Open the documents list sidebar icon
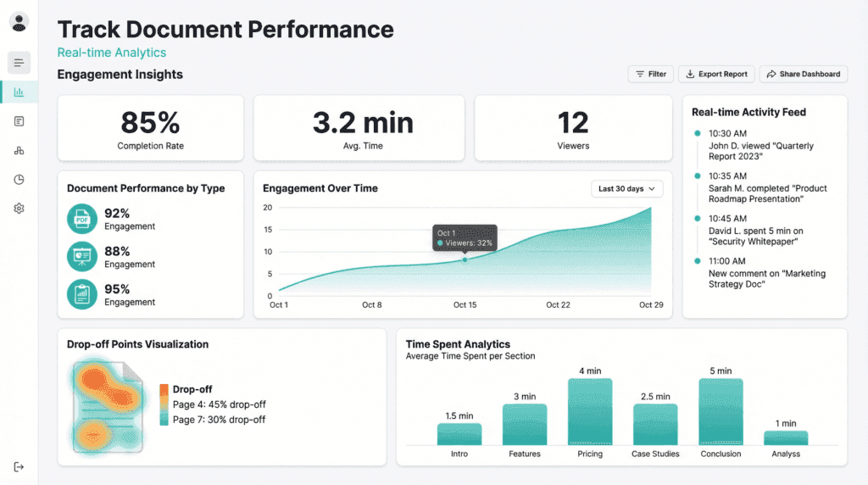Image resolution: width=868 pixels, height=485 pixels. [19, 121]
